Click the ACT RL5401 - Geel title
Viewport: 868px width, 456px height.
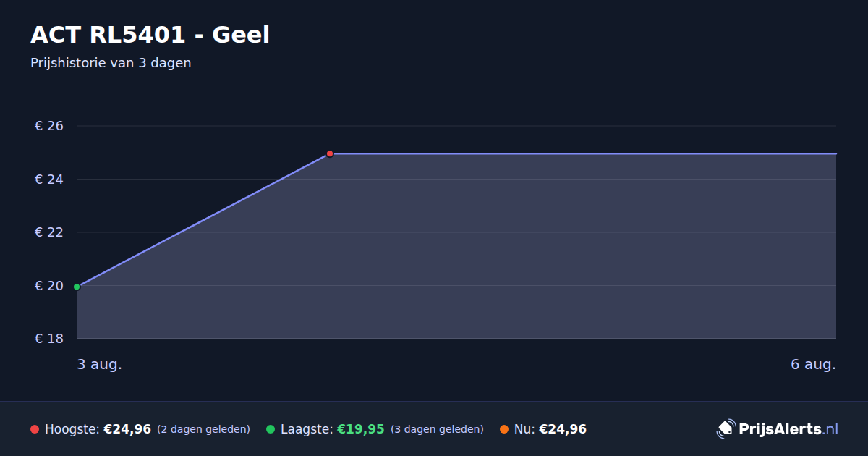[150, 34]
